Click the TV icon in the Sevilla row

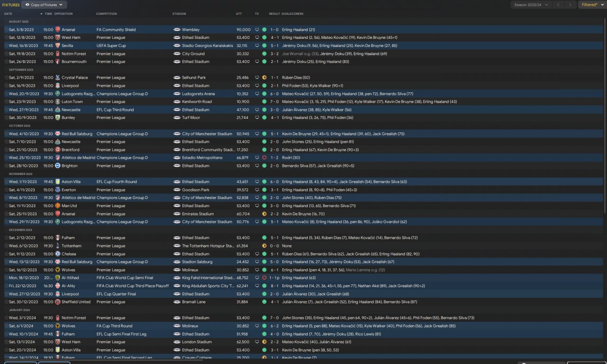tap(257, 45)
